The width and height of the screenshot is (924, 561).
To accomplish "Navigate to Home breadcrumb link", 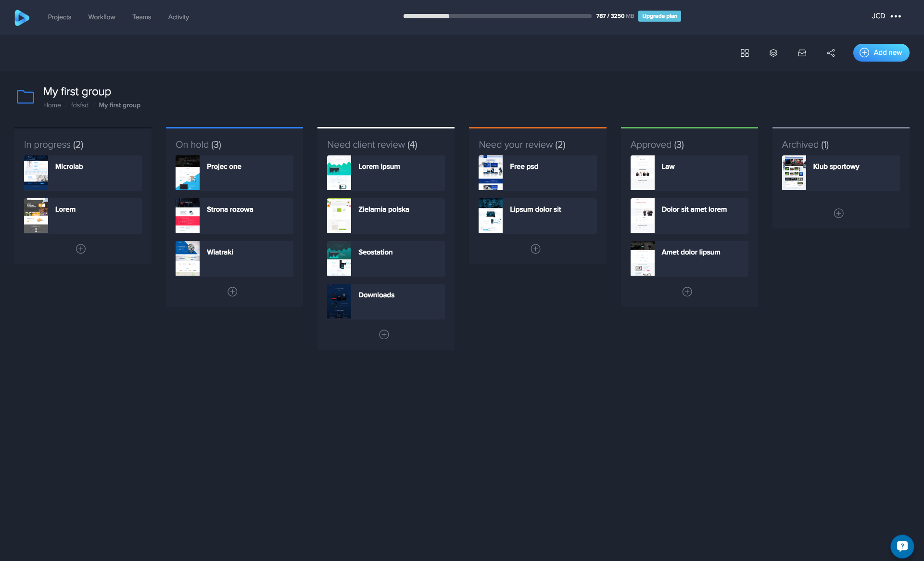I will tap(52, 105).
